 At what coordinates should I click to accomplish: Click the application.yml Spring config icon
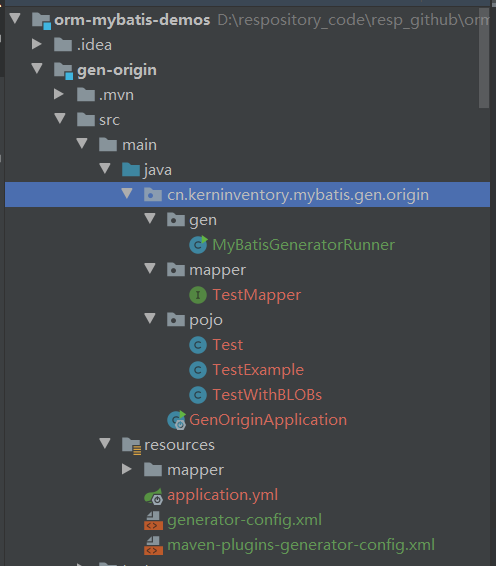click(153, 496)
